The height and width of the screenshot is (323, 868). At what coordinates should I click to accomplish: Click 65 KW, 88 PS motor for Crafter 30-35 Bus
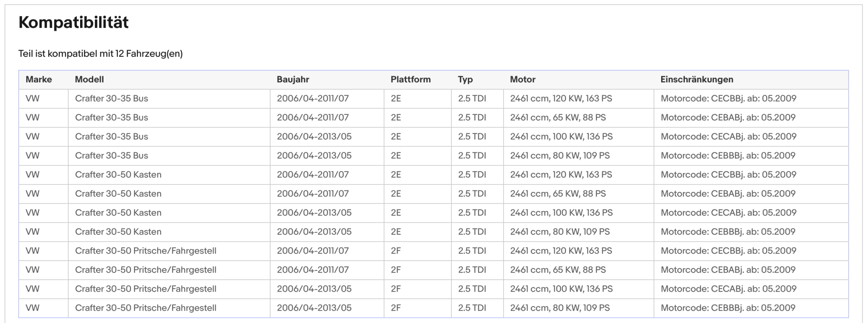pos(558,117)
